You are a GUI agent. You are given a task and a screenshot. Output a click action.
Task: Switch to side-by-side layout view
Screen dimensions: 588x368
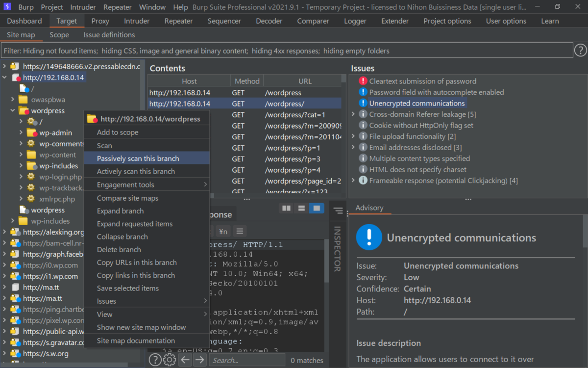tap(286, 209)
